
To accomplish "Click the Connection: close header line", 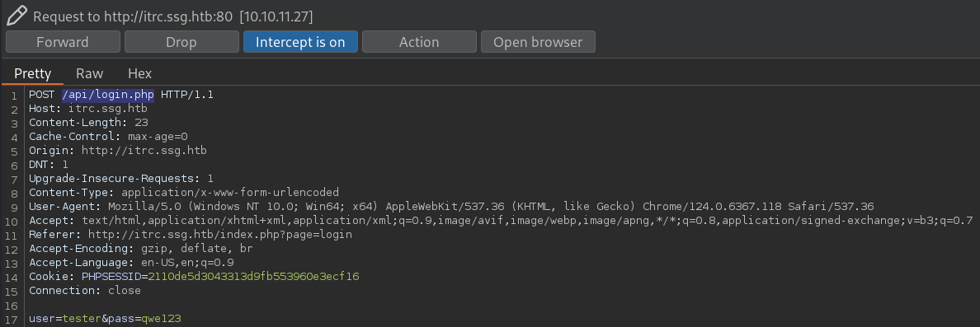I will click(84, 290).
